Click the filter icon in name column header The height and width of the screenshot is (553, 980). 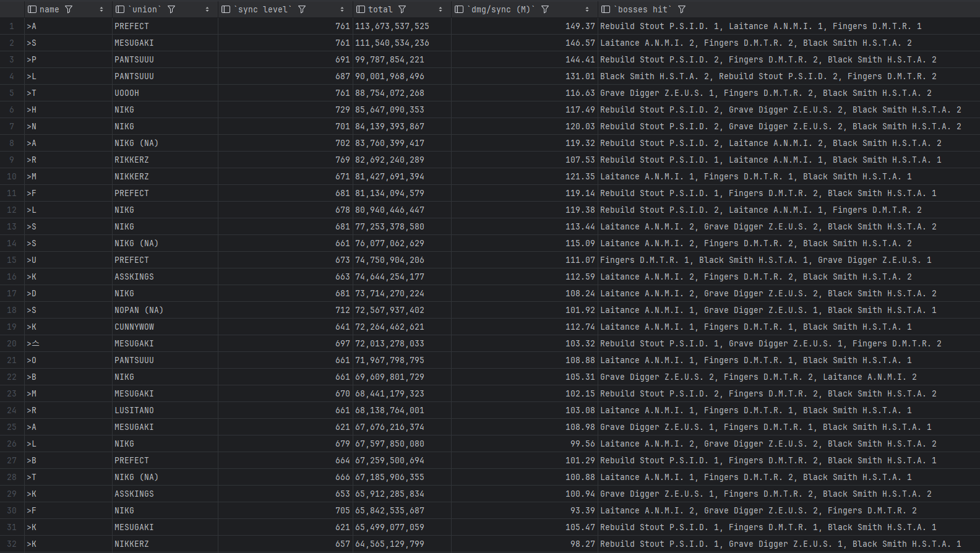[x=69, y=9]
